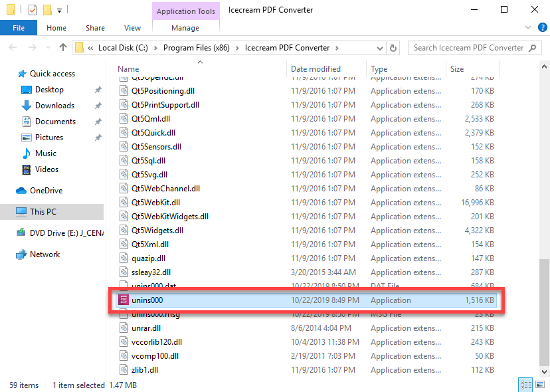Open the Help question mark icon
The height and width of the screenshot is (392, 550).
coord(542,27)
